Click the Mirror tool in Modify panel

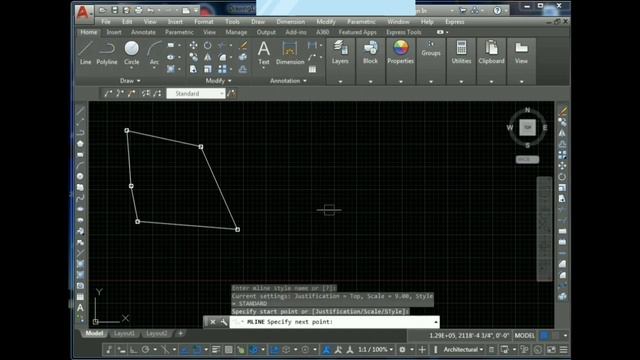(x=208, y=57)
